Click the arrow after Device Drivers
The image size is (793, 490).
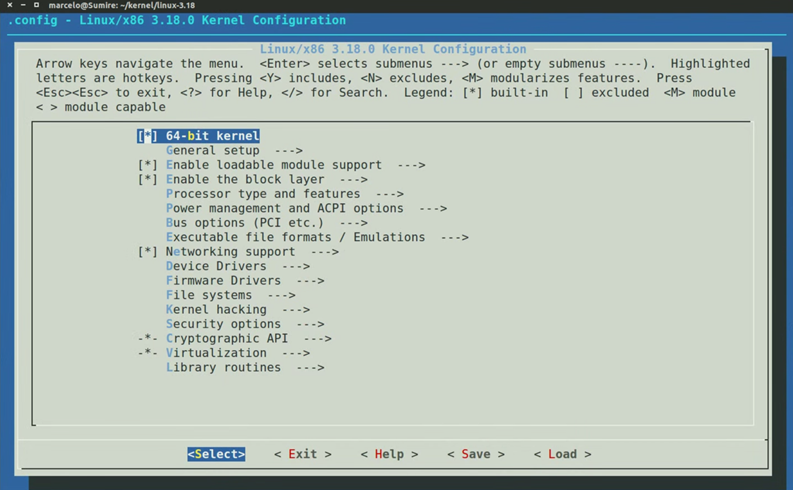point(296,266)
